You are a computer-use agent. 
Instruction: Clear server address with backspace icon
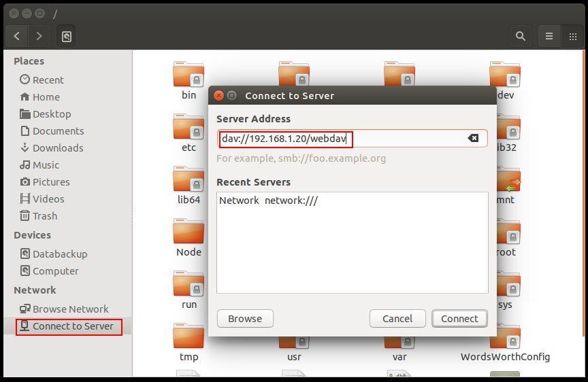473,138
